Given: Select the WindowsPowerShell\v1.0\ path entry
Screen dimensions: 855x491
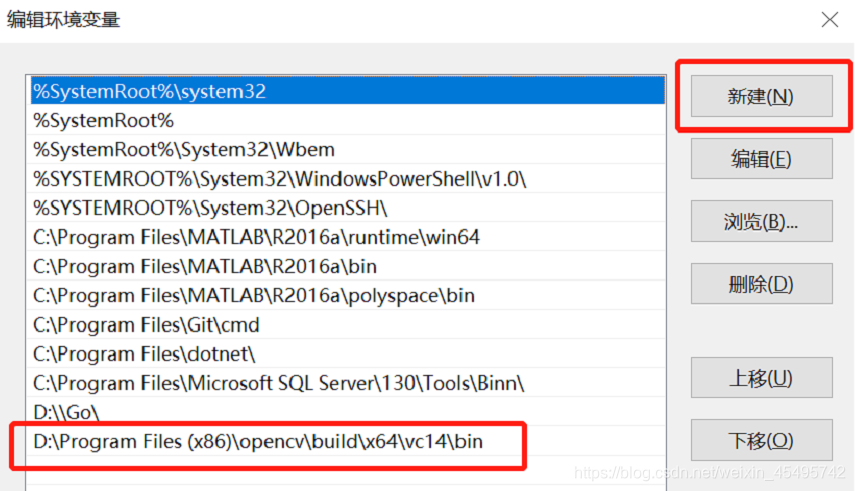Looking at the screenshot, I should pos(347,178).
